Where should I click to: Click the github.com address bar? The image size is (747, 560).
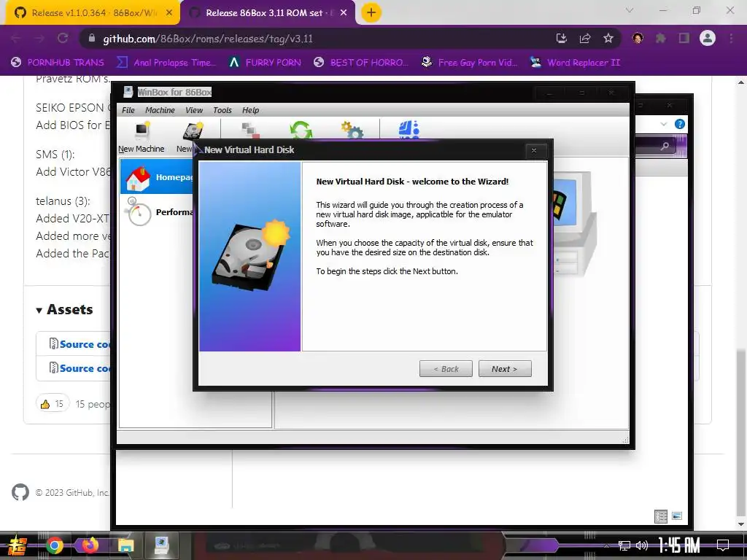click(314, 39)
